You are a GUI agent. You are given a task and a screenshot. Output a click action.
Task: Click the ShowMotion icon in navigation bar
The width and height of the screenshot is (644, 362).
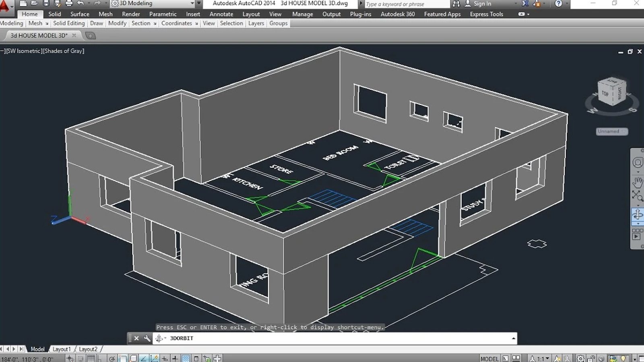(638, 234)
